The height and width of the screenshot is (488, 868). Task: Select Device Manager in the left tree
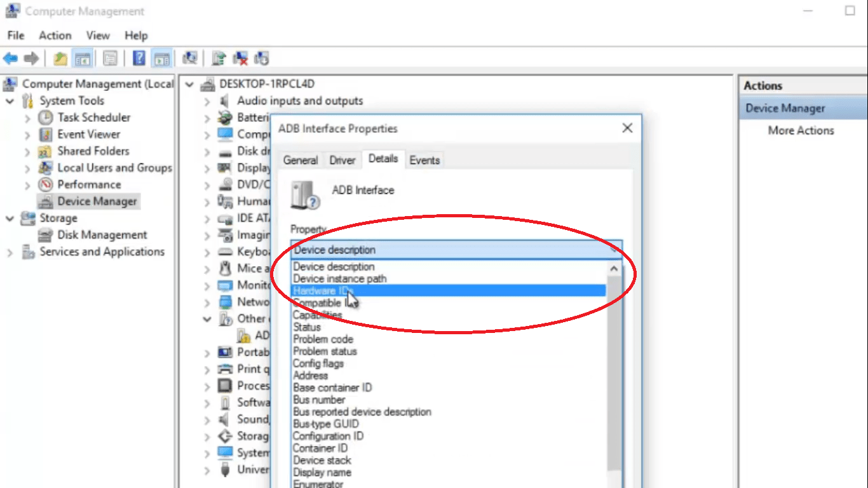[x=97, y=201]
